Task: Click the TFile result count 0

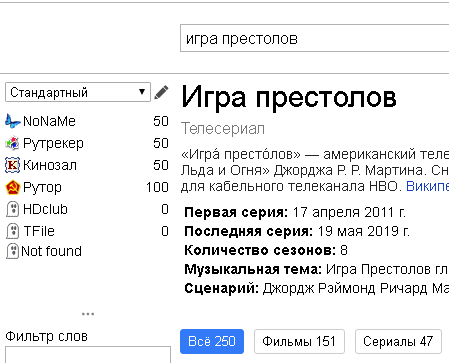Action: point(165,231)
